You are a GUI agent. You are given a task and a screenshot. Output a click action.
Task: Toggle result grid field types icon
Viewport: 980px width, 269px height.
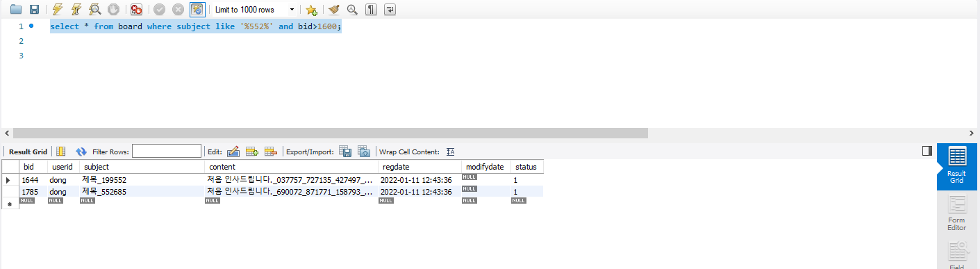[60, 152]
